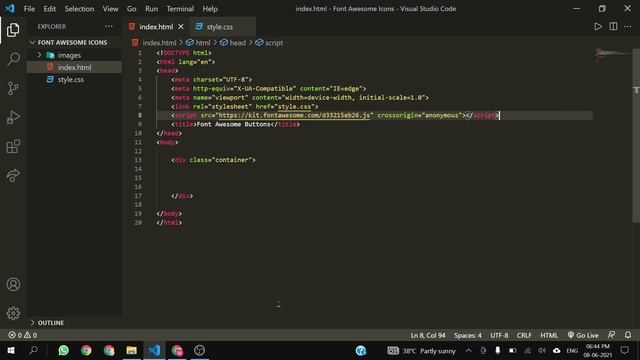Click line number 13 in the gutter
Image resolution: width=640 pixels, height=360 pixels.
point(138,160)
